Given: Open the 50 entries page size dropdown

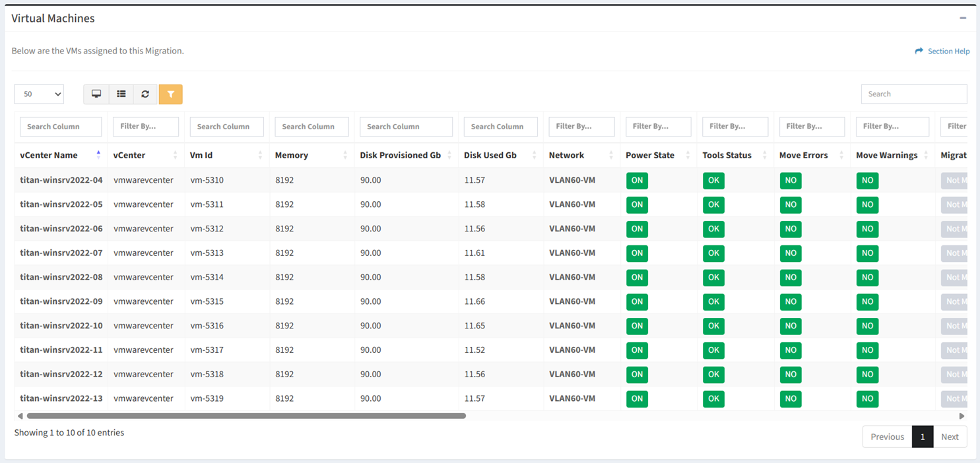Looking at the screenshot, I should (39, 94).
